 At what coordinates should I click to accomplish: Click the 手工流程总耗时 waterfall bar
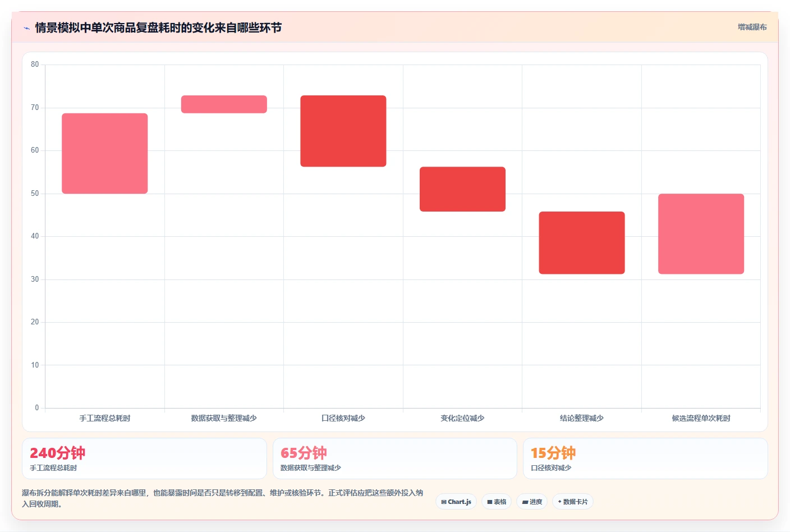[105, 154]
